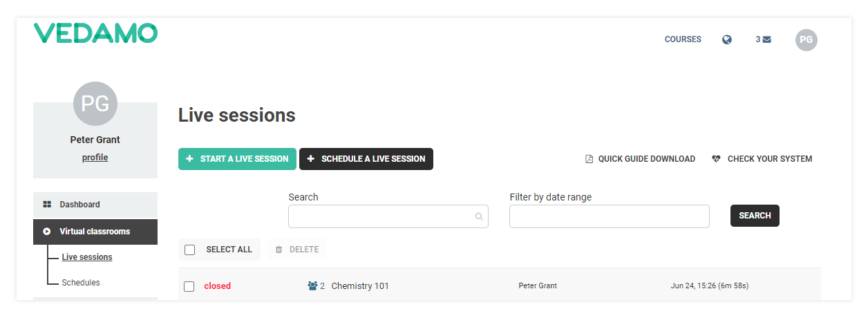Click Check Your System link

click(762, 159)
